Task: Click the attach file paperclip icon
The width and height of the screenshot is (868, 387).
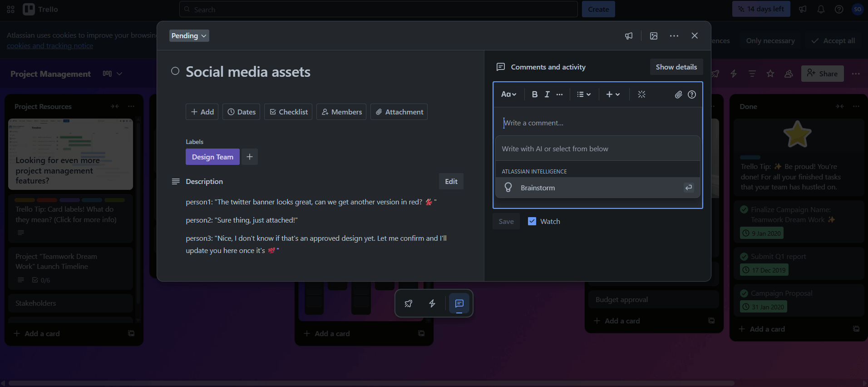Action: tap(678, 94)
